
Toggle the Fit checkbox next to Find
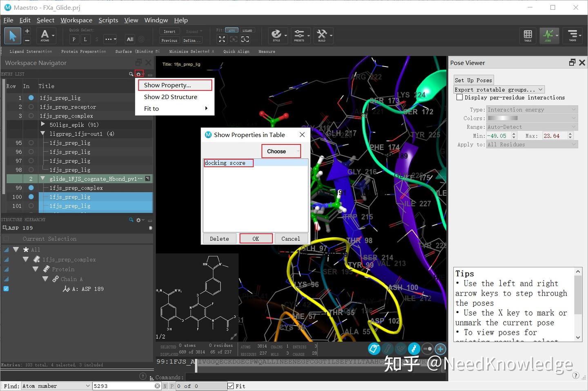coord(231,386)
